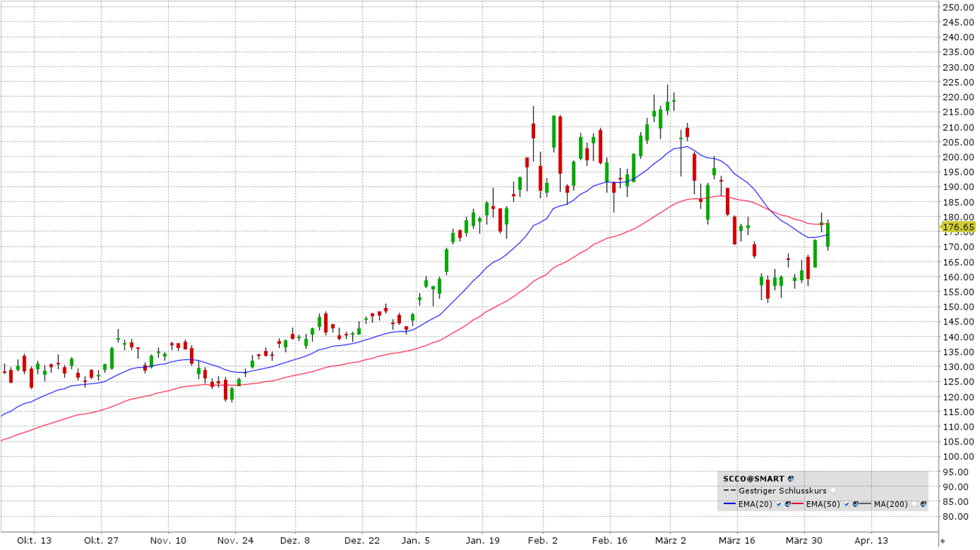Open the MA(200) indicator settings icon

tap(923, 504)
